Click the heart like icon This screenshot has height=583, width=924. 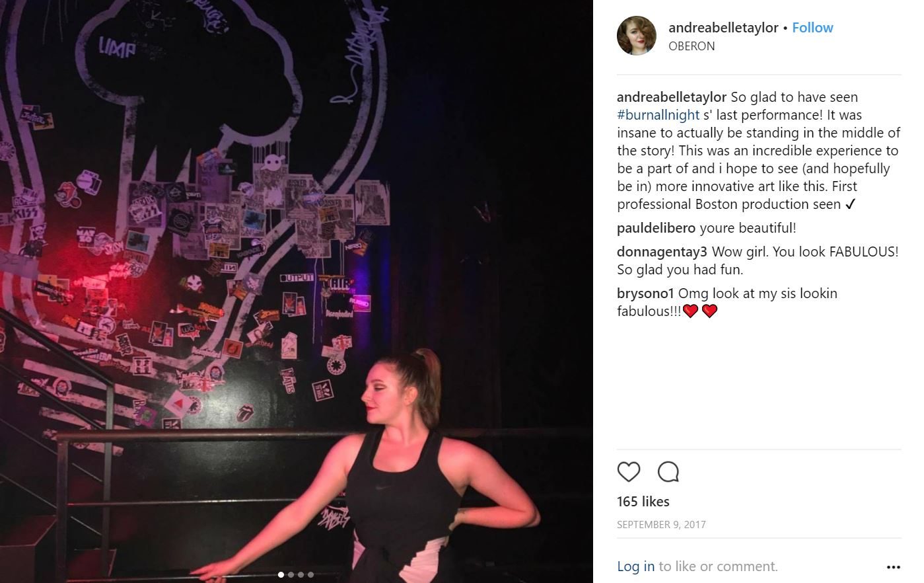[x=629, y=472]
